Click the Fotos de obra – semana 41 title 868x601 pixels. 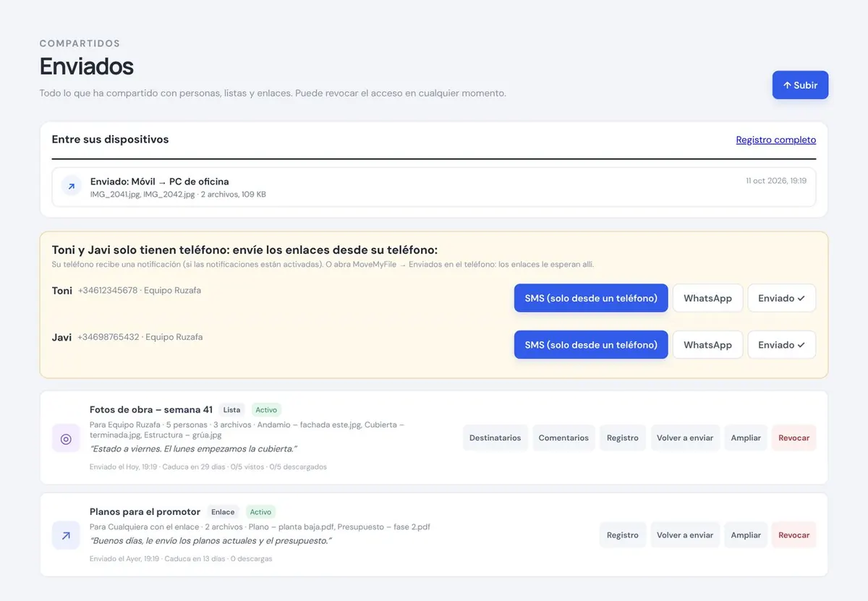pyautogui.click(x=151, y=410)
